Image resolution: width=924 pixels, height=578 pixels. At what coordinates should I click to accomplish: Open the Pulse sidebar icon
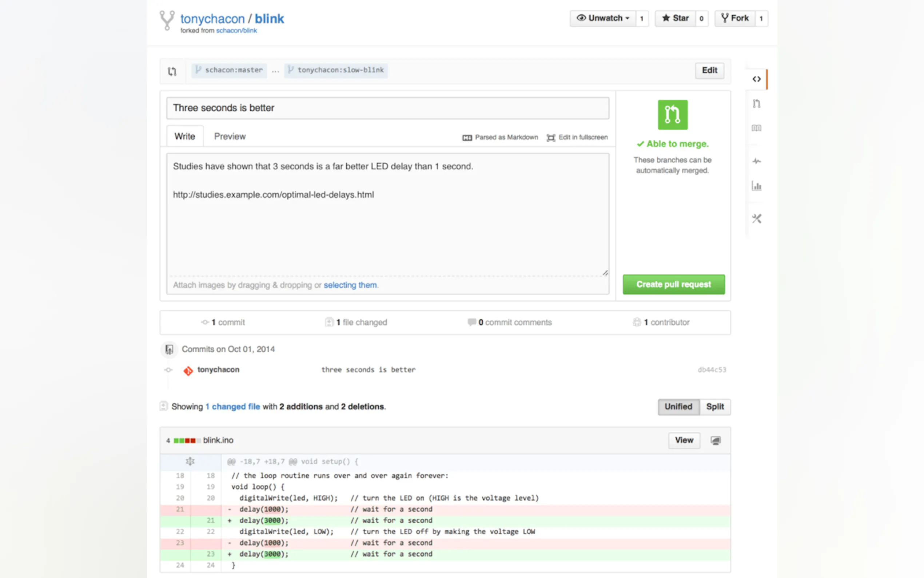[756, 161]
